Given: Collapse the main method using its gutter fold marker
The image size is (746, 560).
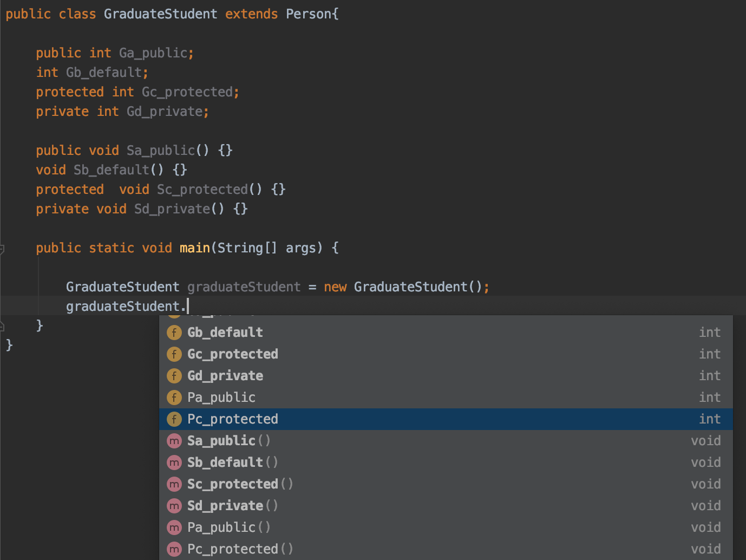Looking at the screenshot, I should click(x=2, y=249).
